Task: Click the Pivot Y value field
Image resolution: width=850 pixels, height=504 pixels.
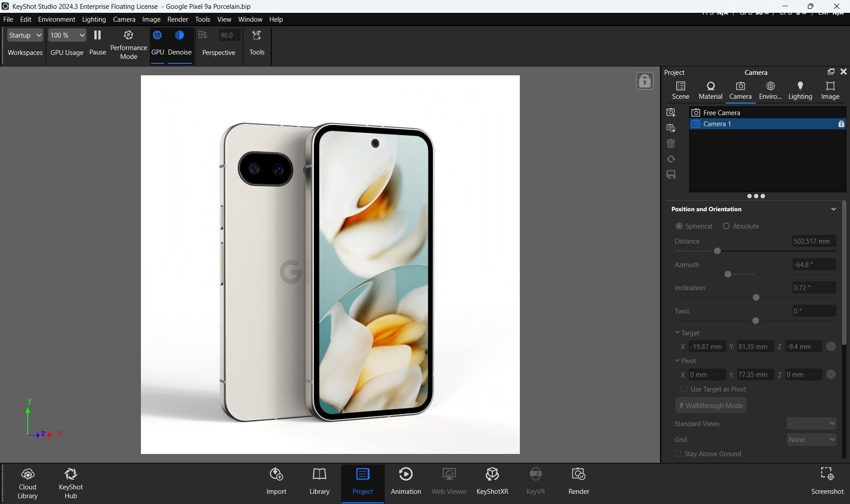Action: click(755, 374)
